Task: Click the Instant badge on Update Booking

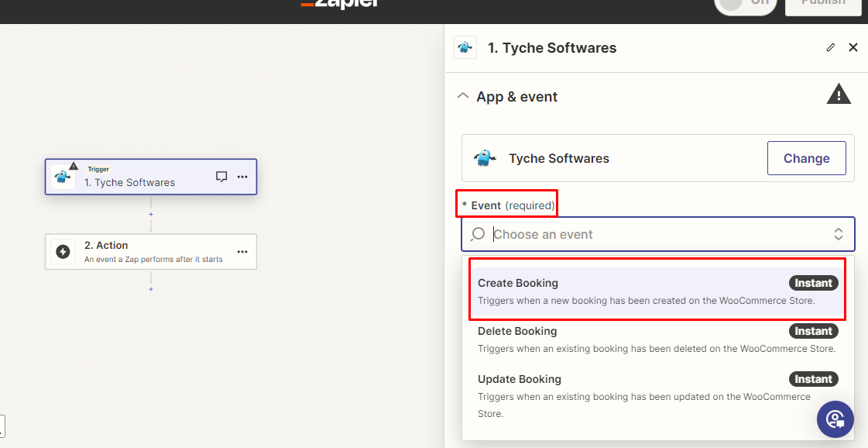Action: tap(813, 379)
